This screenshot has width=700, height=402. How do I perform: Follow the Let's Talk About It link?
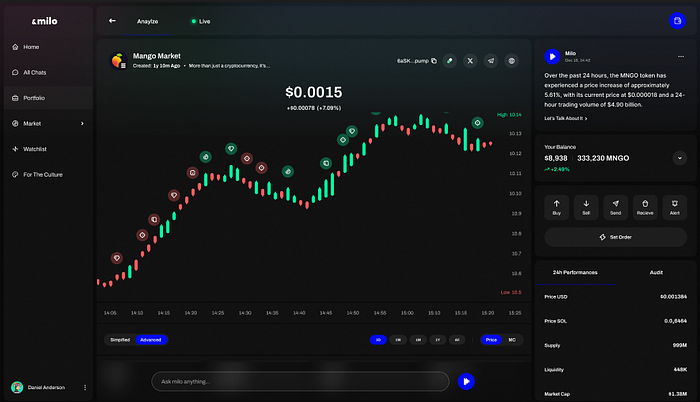566,118
